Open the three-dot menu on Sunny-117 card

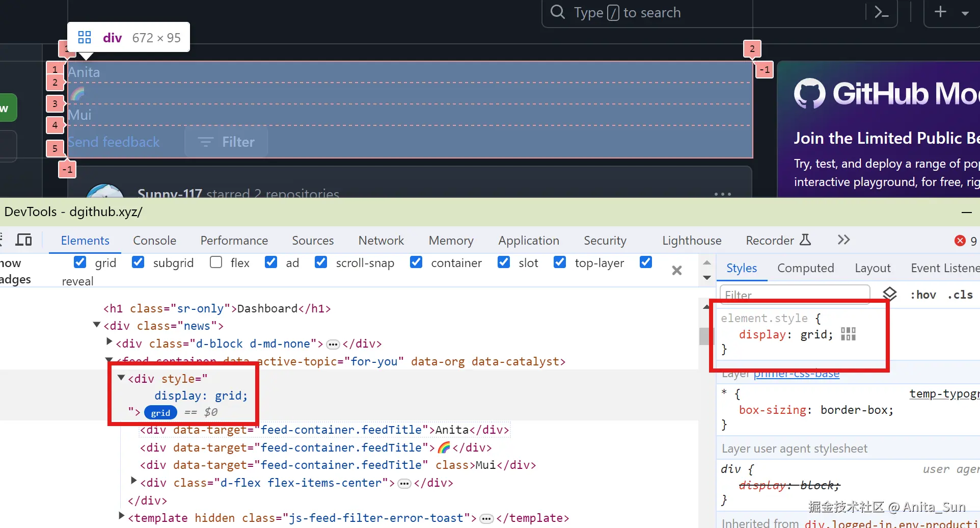click(723, 194)
